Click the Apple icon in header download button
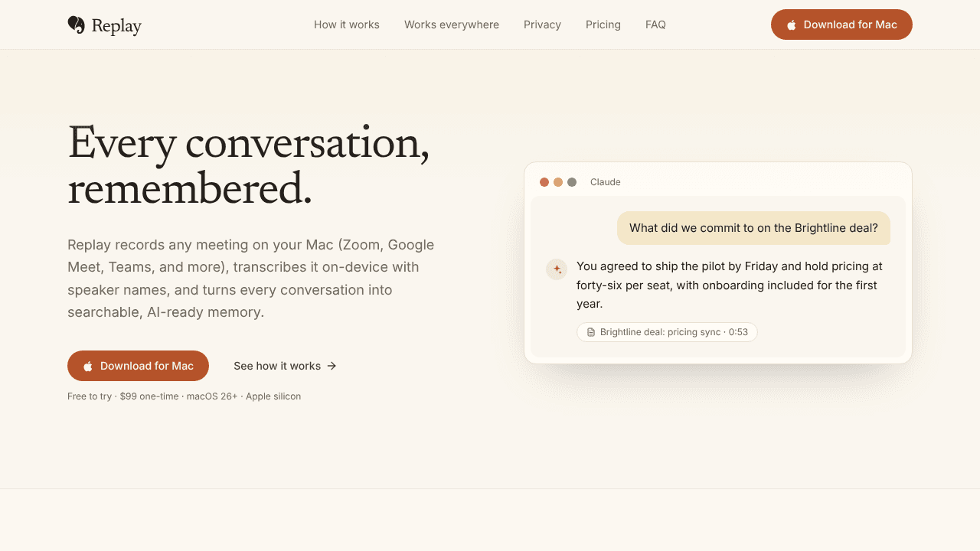 click(792, 24)
